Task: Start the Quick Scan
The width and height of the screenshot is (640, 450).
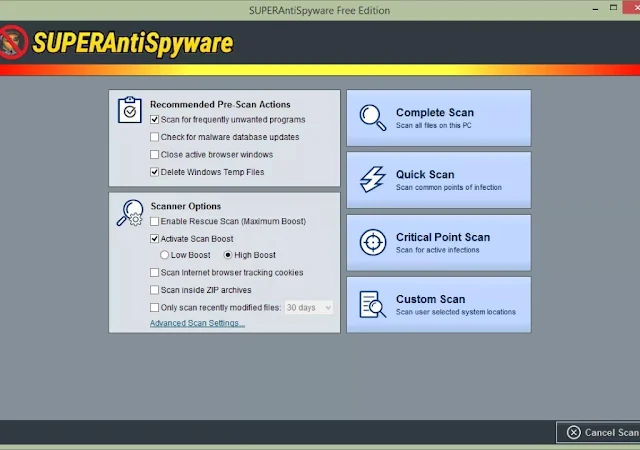Action: tap(439, 180)
